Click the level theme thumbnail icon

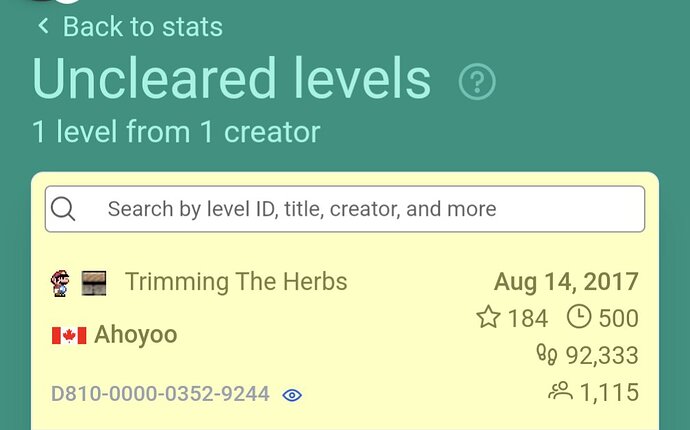point(94,283)
